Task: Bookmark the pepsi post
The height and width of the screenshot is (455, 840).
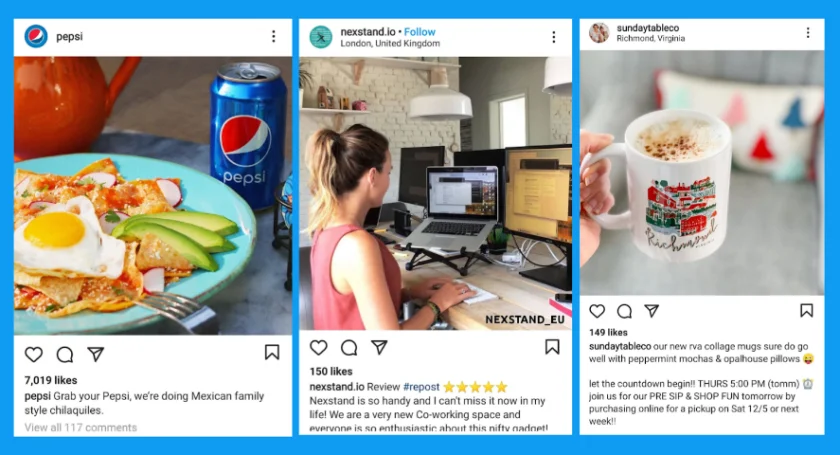Action: (x=272, y=352)
